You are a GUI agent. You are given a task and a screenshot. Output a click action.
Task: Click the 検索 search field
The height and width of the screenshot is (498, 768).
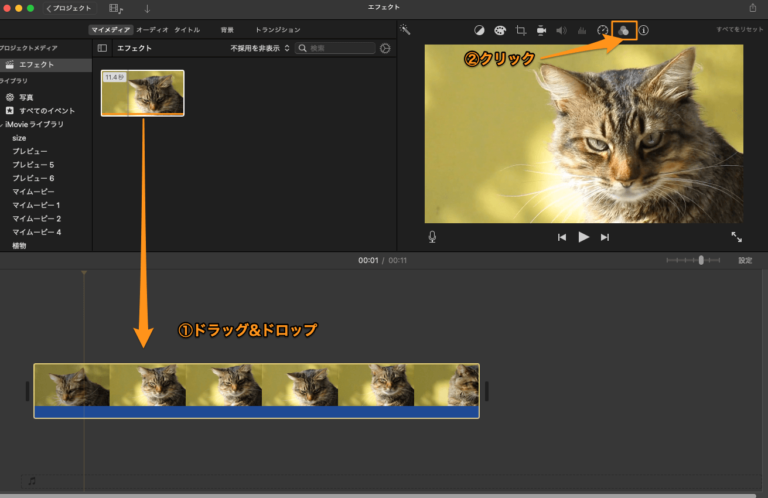[336, 48]
